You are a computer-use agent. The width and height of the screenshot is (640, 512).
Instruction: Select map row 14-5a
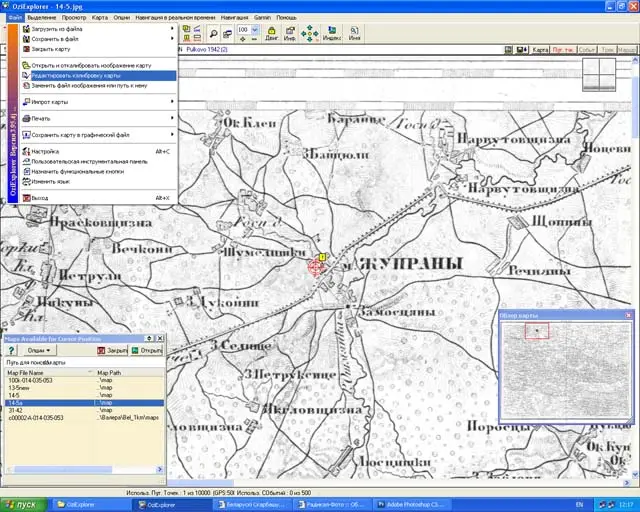click(x=84, y=403)
